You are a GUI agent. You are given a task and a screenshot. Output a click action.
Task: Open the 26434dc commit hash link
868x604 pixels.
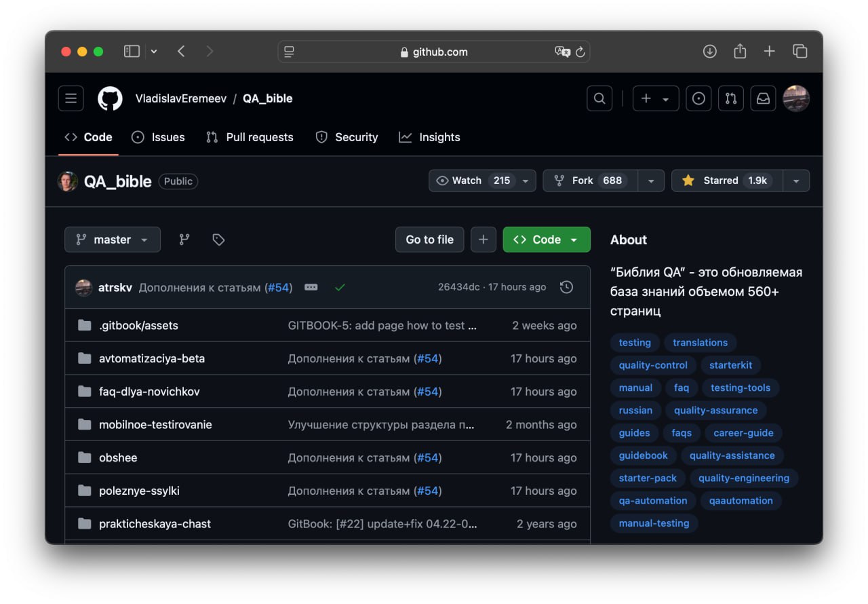458,287
